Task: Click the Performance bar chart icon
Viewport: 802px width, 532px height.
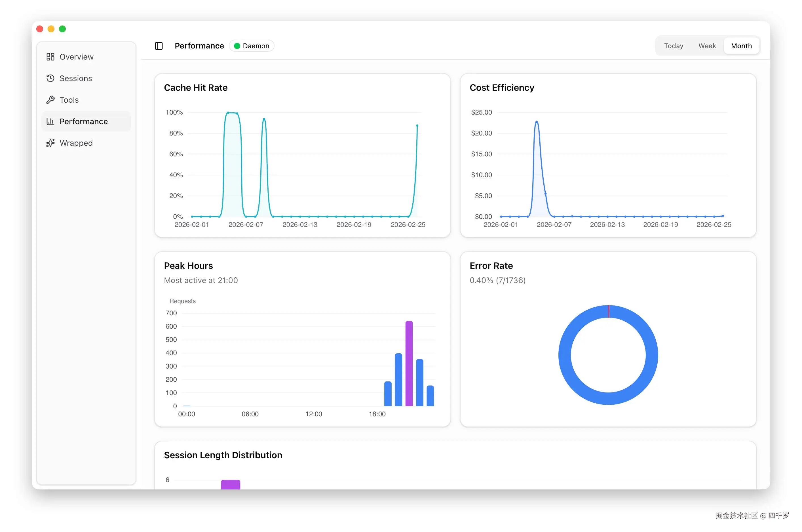Action: (50, 121)
